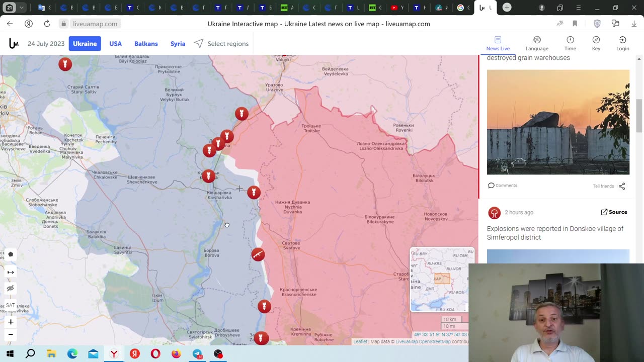Open taskbar search
This screenshot has width=644, height=362.
[31, 354]
